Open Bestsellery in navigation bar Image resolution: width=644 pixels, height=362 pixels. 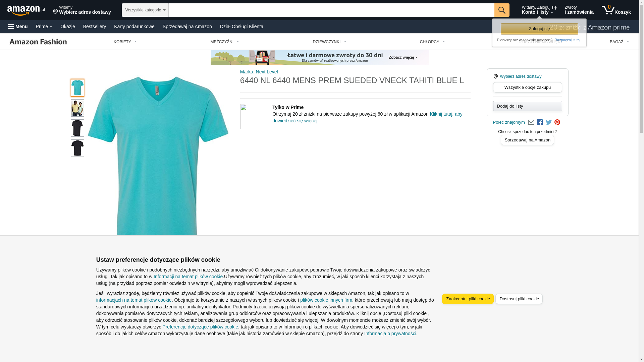point(95,26)
